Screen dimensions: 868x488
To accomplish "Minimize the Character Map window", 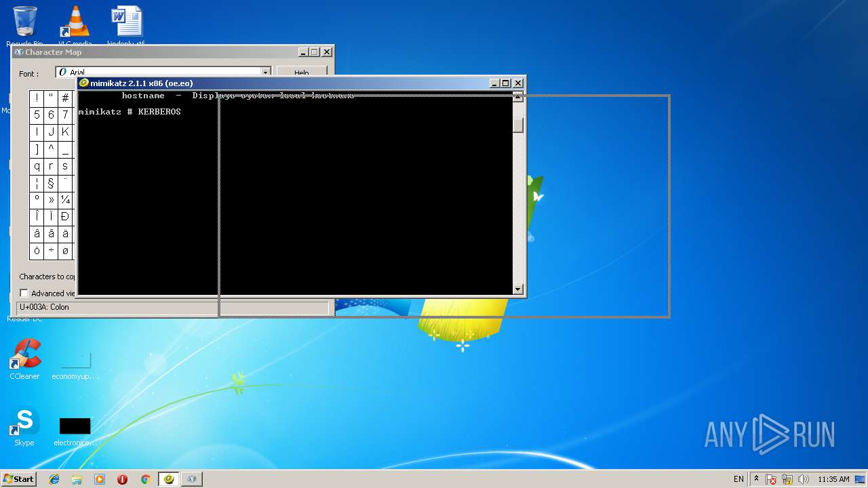I will pyautogui.click(x=303, y=52).
